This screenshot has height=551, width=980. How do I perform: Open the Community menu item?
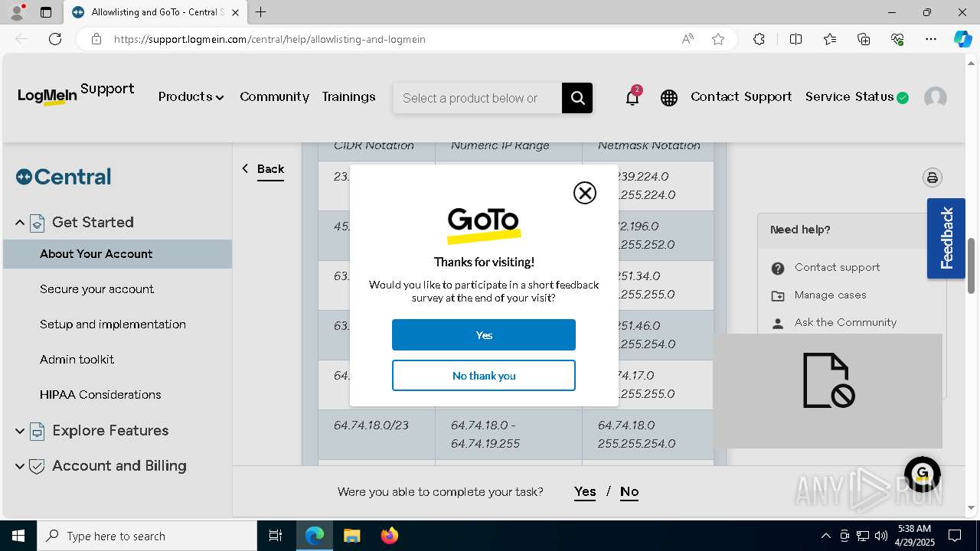pos(274,96)
